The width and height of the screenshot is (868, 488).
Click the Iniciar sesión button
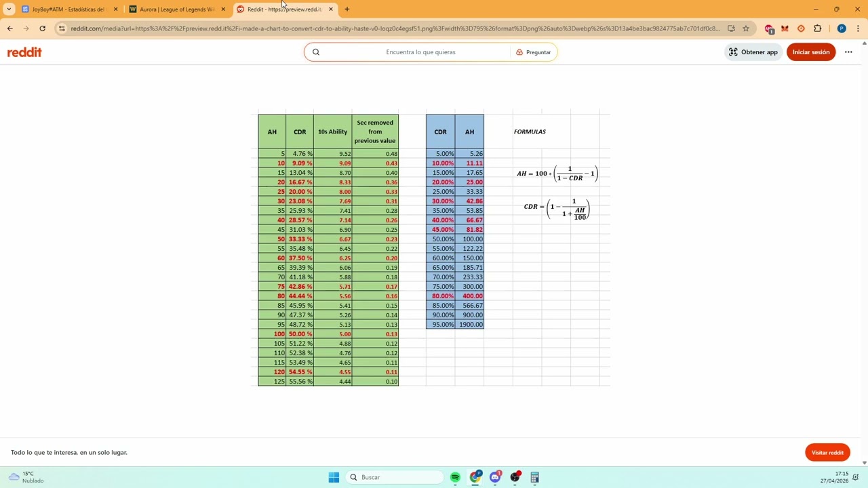pyautogui.click(x=811, y=52)
